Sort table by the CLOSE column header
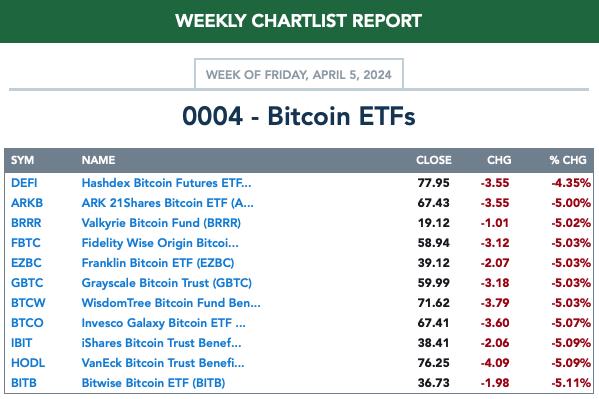Screen dimensions: 599x399 (434, 160)
